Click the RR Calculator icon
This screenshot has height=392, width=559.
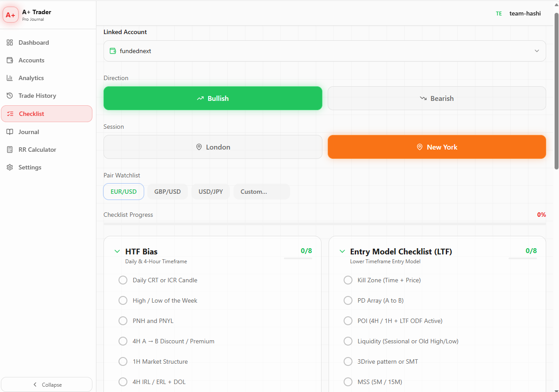[x=10, y=150]
